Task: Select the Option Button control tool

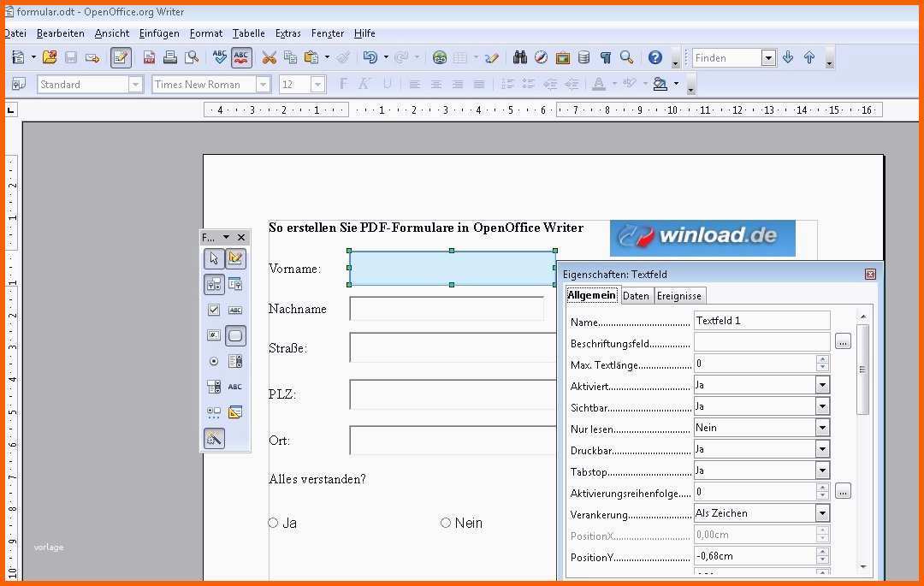Action: [214, 361]
